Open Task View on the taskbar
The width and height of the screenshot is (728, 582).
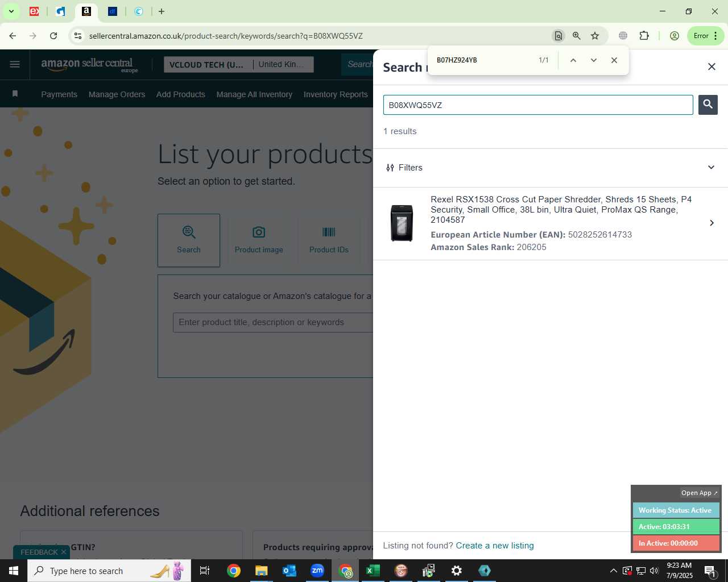point(205,571)
